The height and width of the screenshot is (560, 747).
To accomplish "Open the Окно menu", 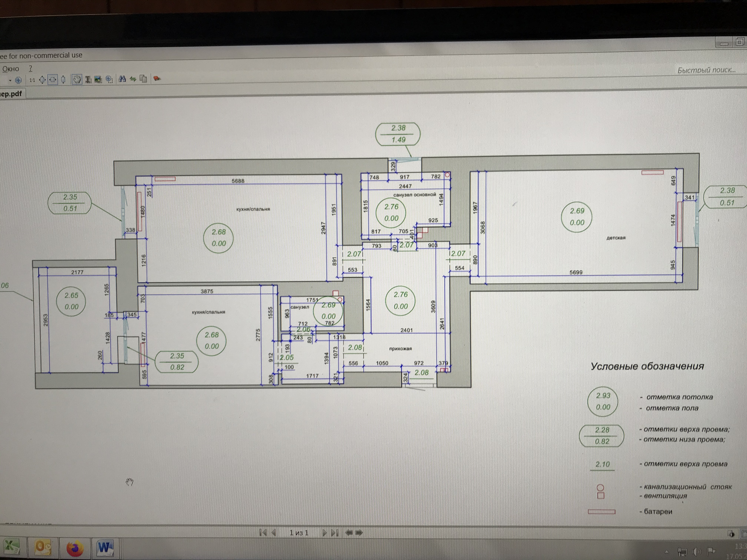I will (x=11, y=69).
